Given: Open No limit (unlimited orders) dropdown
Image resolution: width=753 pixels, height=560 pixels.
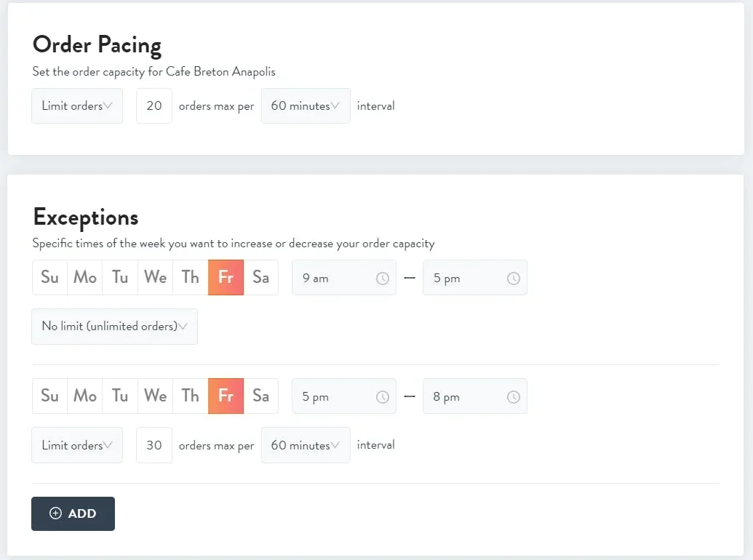Looking at the screenshot, I should click(x=115, y=327).
